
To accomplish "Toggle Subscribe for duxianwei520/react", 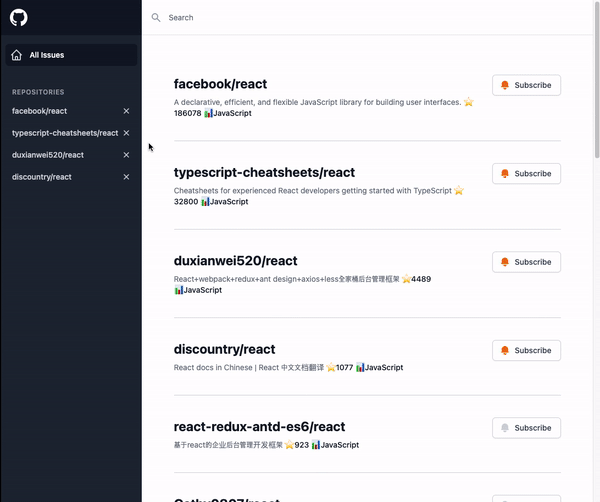I will tap(527, 262).
